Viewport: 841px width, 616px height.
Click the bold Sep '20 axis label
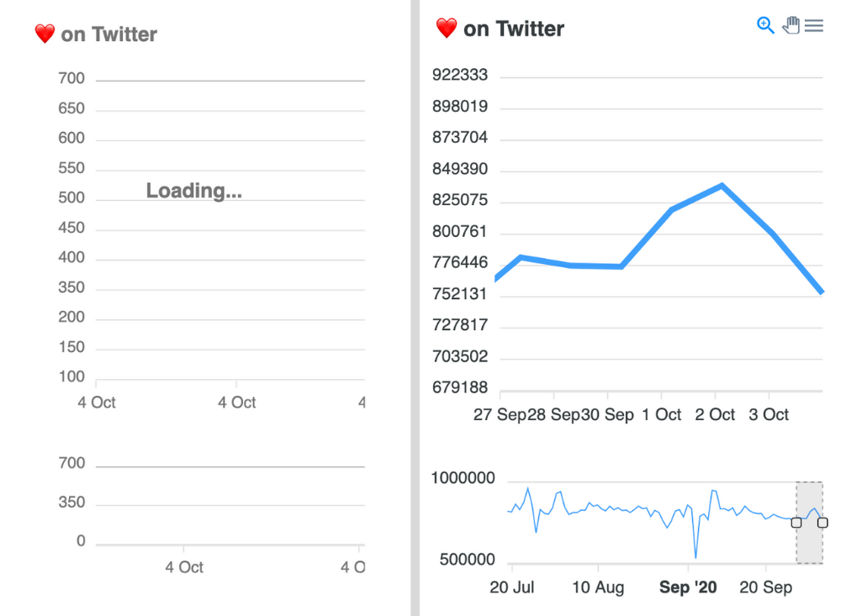click(x=687, y=587)
